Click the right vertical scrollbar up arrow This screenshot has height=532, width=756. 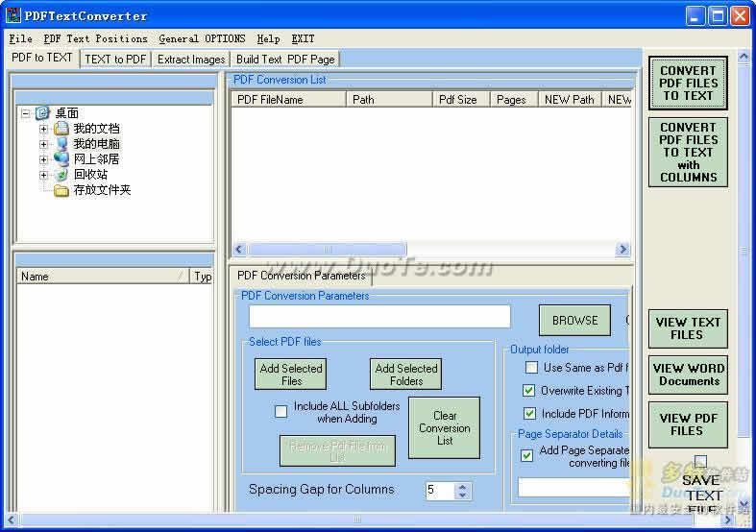tap(744, 58)
